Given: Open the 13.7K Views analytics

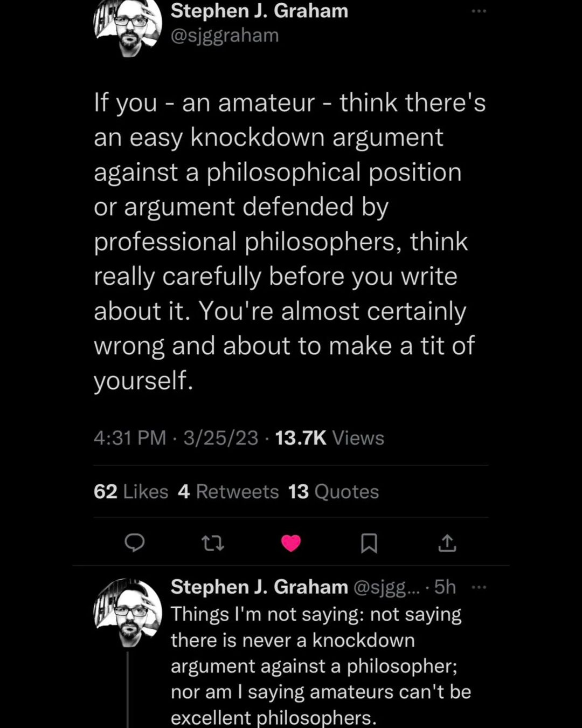Looking at the screenshot, I should [329, 438].
